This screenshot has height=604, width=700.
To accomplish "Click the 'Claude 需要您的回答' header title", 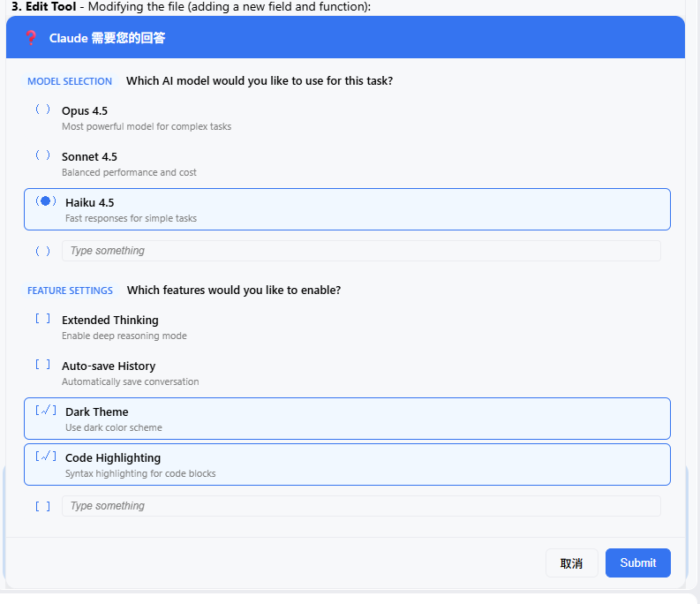I will (x=107, y=38).
